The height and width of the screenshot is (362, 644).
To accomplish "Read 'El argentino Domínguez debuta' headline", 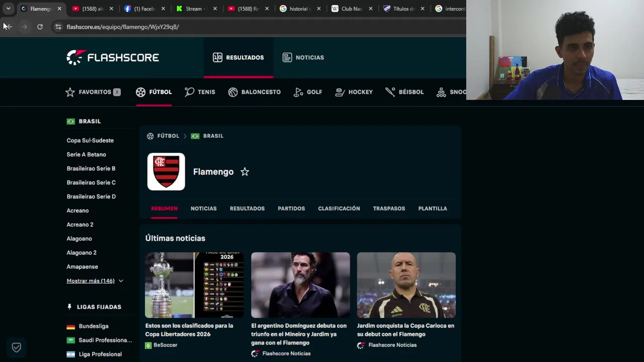I will click(299, 334).
